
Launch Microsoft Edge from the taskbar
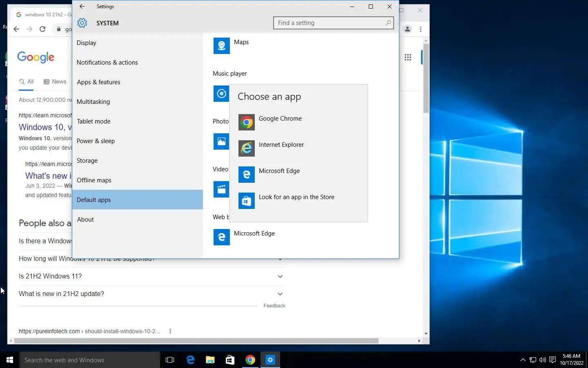tap(190, 360)
